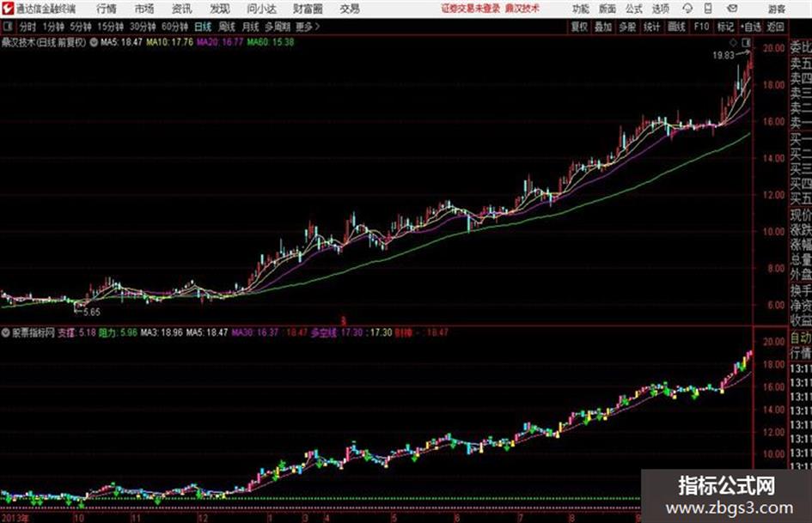The width and height of the screenshot is (812, 523).
Task: Open the 财富圈 menu
Action: 308,9
